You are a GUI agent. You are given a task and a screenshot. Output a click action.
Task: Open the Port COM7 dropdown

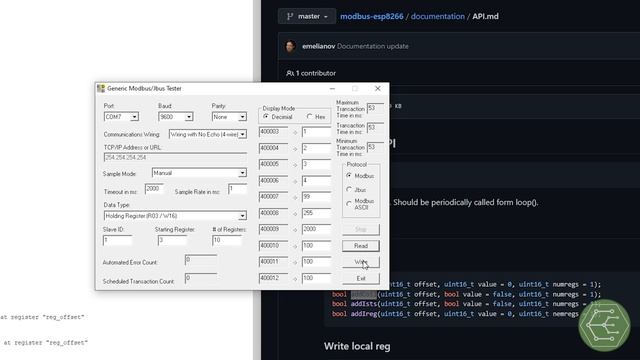(134, 117)
